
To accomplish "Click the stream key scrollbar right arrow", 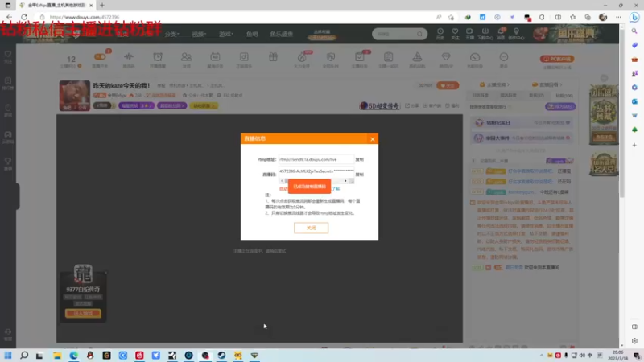I will 345,180.
